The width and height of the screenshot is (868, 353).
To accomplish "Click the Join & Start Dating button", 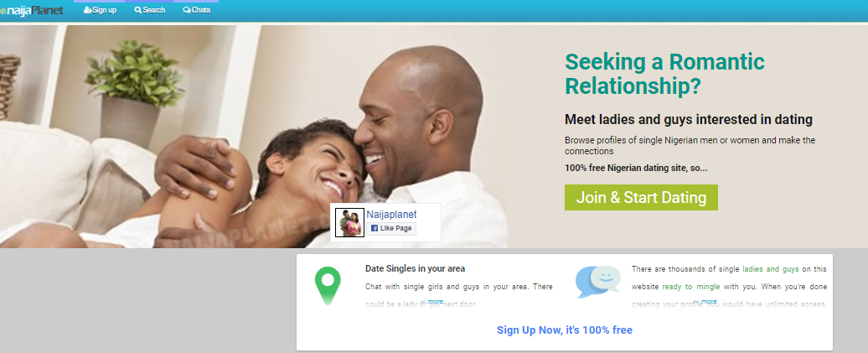I will [641, 197].
